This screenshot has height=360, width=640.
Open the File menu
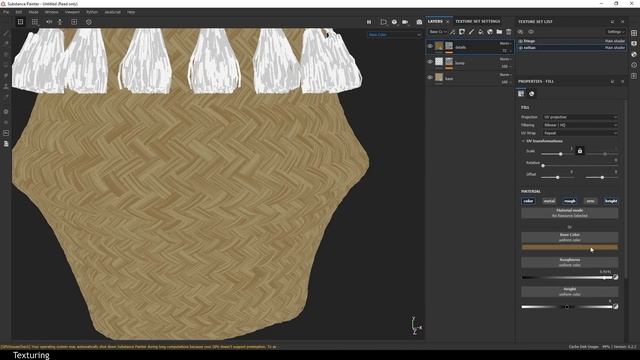point(6,12)
